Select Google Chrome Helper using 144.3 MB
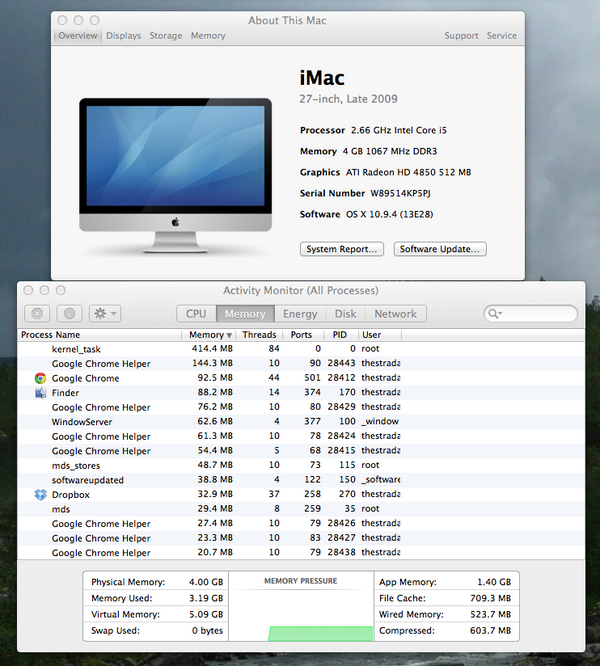The height and width of the screenshot is (666, 600). click(301, 364)
